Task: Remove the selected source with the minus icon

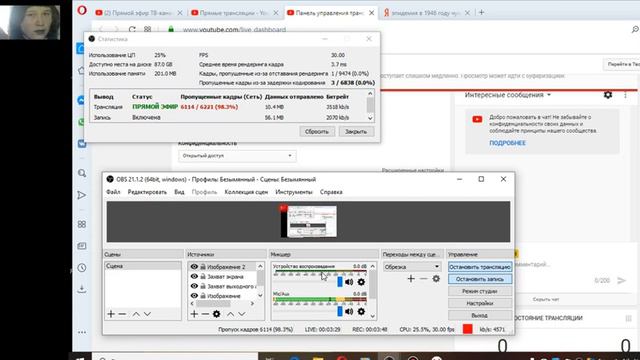Action: [x=205, y=314]
